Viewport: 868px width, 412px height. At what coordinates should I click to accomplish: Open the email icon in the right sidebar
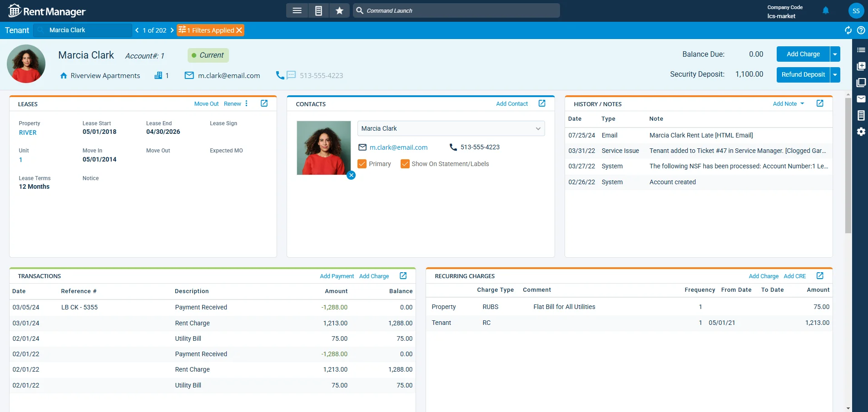tap(861, 98)
